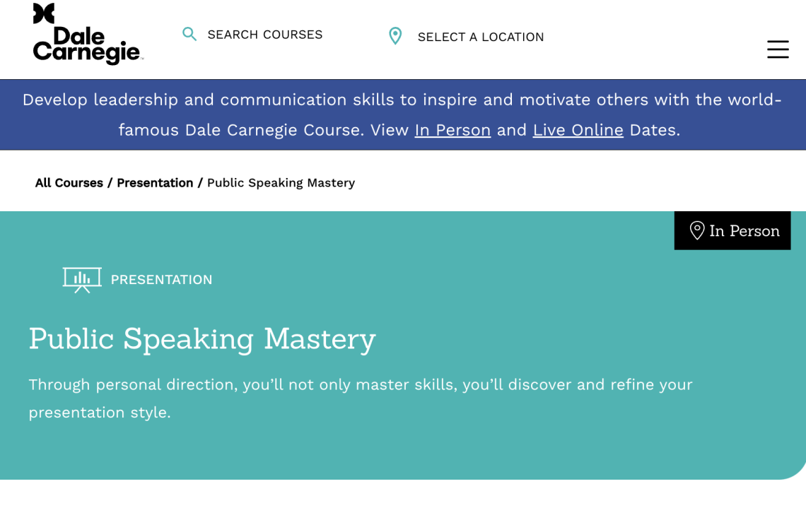The width and height of the screenshot is (806, 532).
Task: Click the Dale Carnegie butterfly logo
Action: click(45, 13)
